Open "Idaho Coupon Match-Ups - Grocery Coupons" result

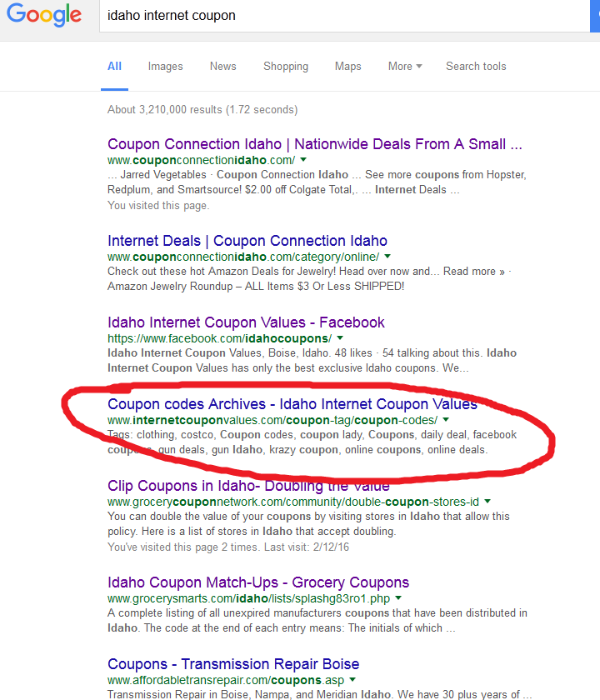[258, 583]
